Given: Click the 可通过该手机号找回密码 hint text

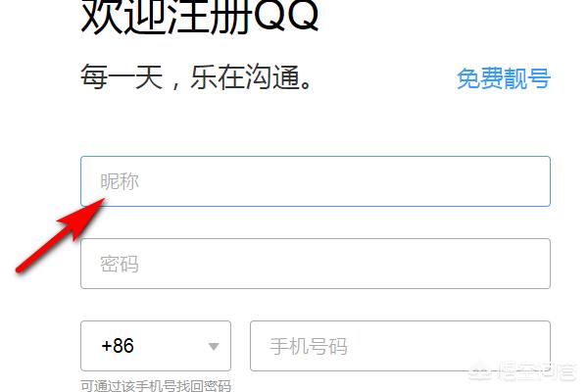Looking at the screenshot, I should pyautogui.click(x=156, y=385).
